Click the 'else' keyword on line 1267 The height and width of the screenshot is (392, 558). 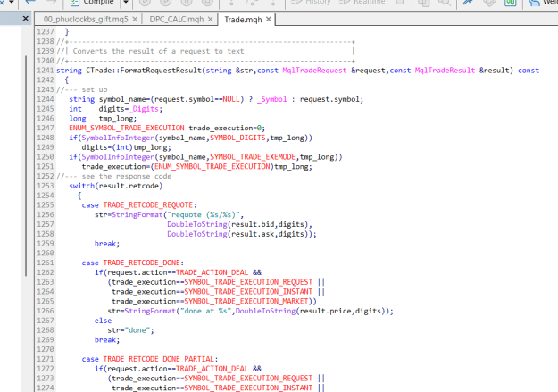(103, 321)
